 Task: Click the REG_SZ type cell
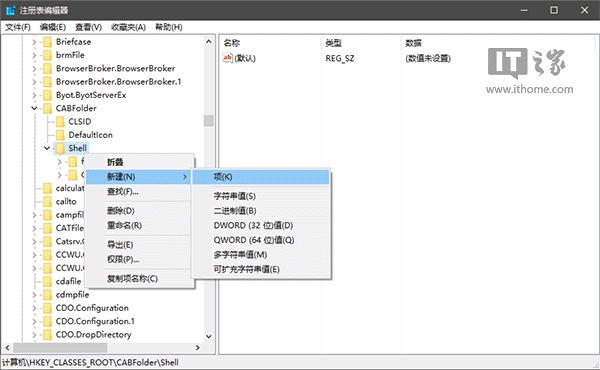tap(340, 59)
